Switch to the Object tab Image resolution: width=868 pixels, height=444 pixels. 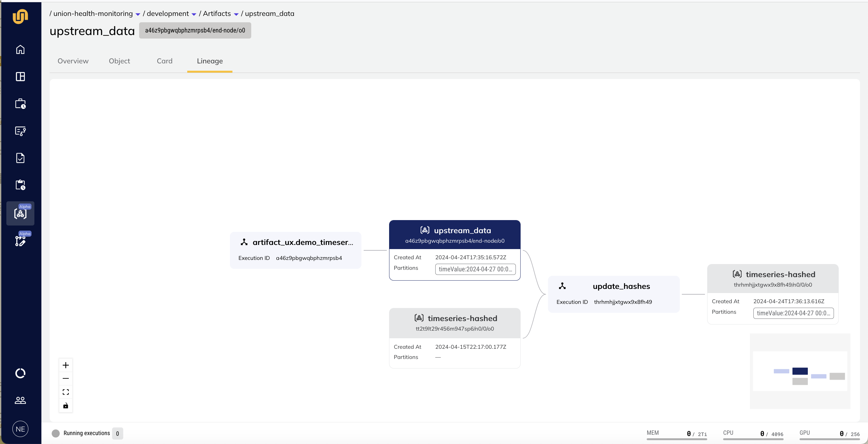(119, 61)
